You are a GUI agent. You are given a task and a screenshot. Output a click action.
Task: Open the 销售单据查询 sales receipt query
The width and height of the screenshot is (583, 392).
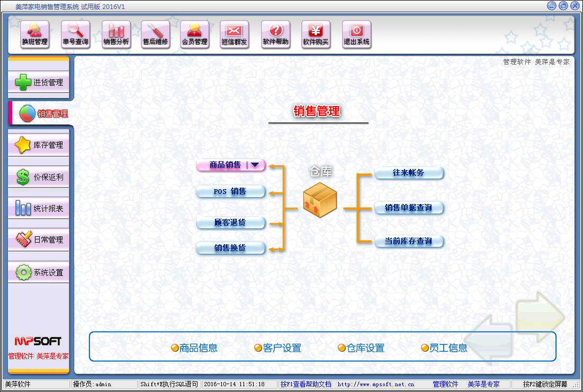point(408,208)
